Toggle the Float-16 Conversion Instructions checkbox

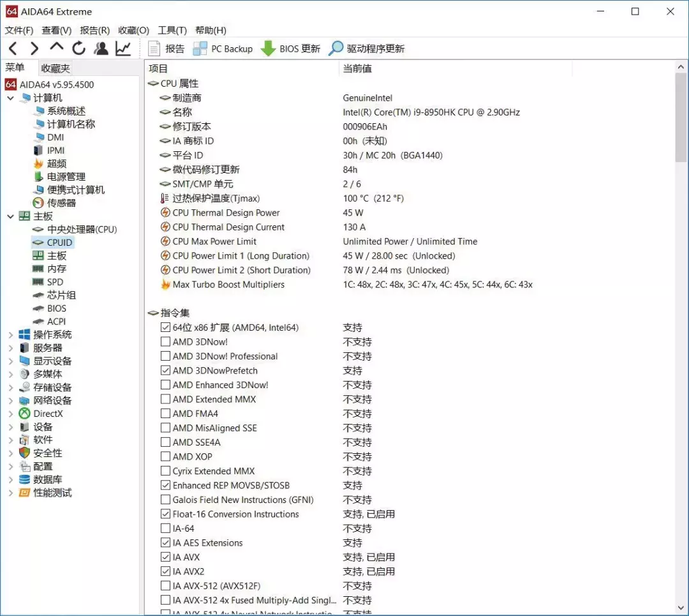coord(165,514)
